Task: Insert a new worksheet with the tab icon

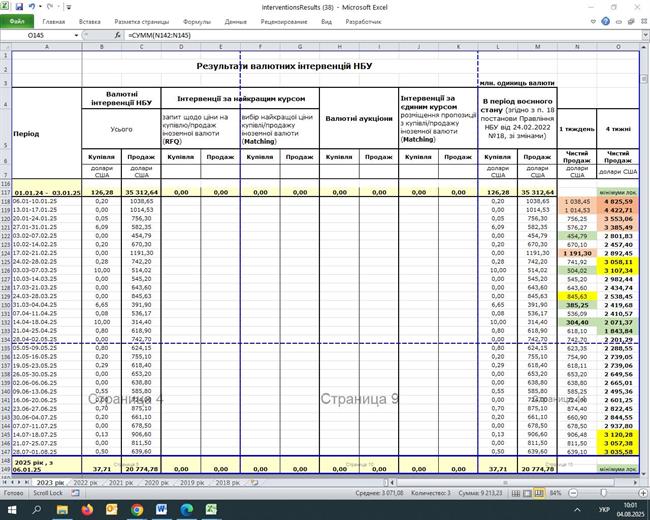Action: point(255,483)
